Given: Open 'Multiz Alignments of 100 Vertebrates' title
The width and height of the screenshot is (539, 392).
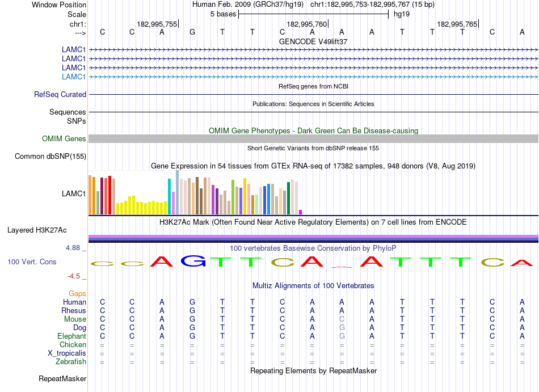Looking at the screenshot, I should [313, 285].
